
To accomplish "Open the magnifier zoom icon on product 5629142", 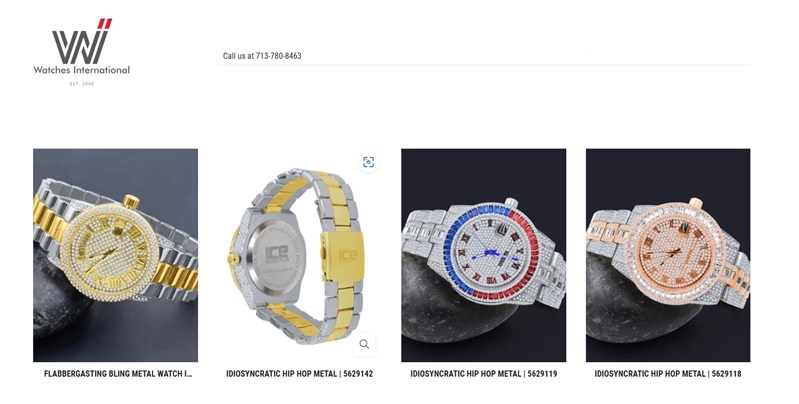I will (364, 344).
